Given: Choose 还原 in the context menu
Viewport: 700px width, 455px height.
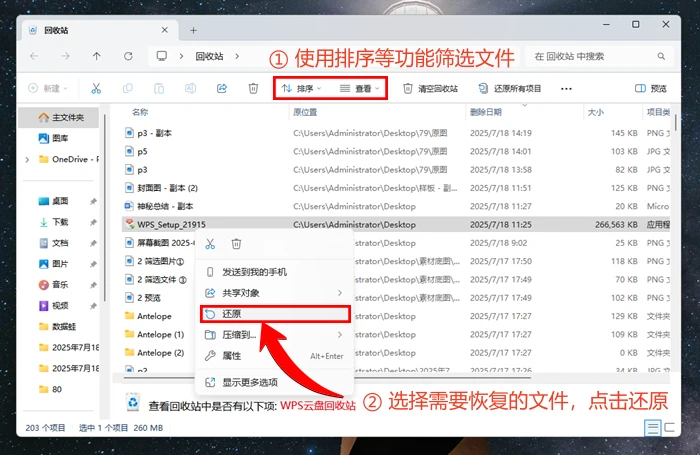Looking at the screenshot, I should [x=275, y=314].
